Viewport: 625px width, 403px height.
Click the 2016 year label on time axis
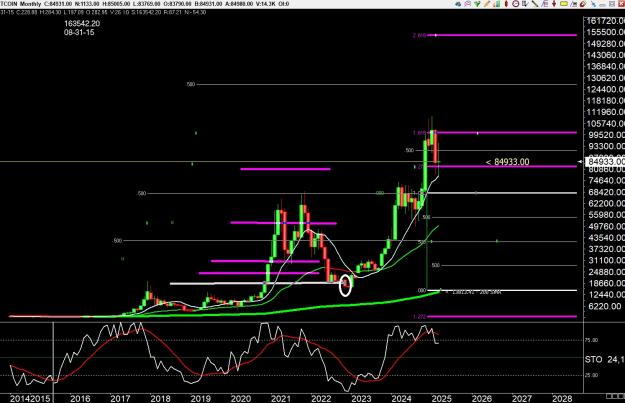(x=80, y=398)
